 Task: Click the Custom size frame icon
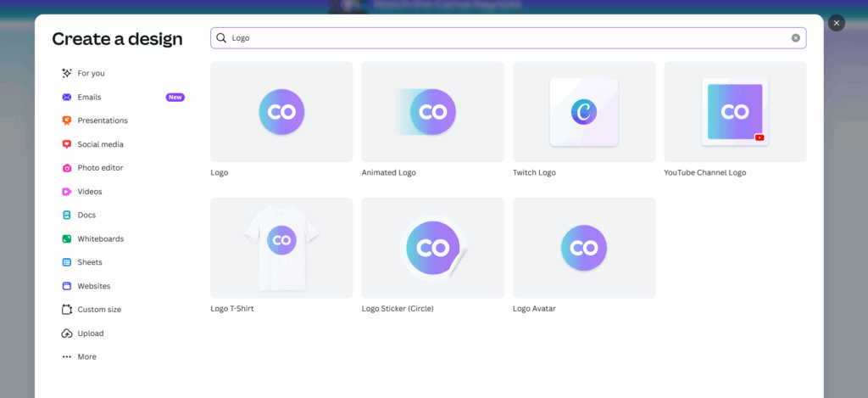pyautogui.click(x=67, y=309)
